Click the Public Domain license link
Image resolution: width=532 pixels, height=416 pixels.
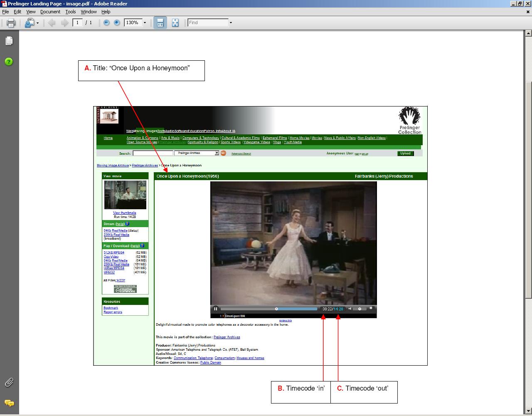point(211,362)
